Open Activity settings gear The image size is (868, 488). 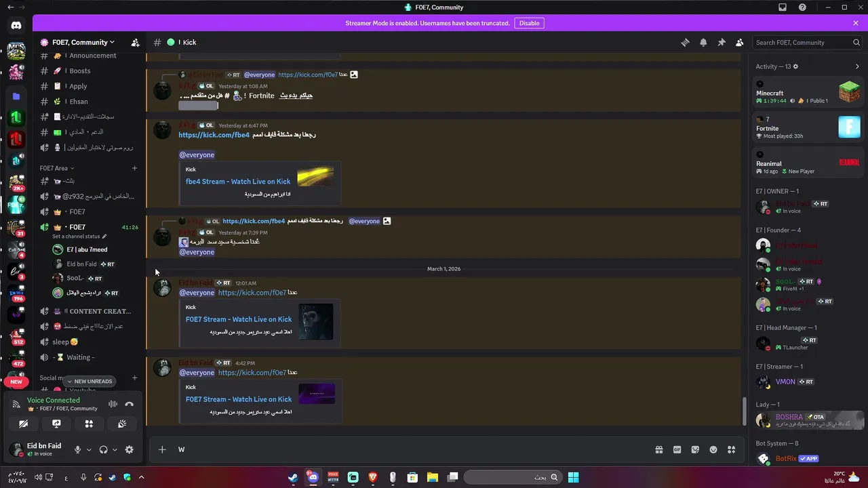point(795,66)
